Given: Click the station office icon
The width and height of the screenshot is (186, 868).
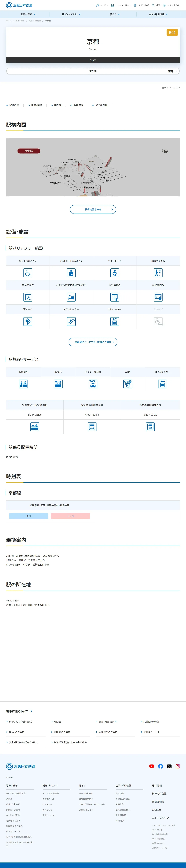Looking at the screenshot, I should (x=24, y=384).
